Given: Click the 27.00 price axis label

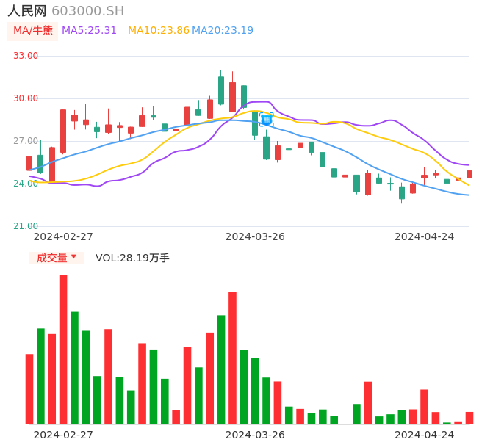Looking at the screenshot, I should [26, 141].
